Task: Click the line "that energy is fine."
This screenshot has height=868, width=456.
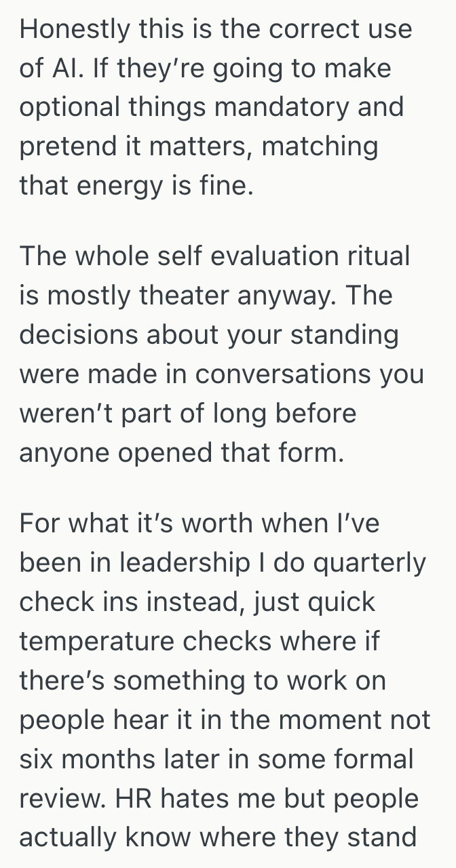Action: (x=136, y=184)
